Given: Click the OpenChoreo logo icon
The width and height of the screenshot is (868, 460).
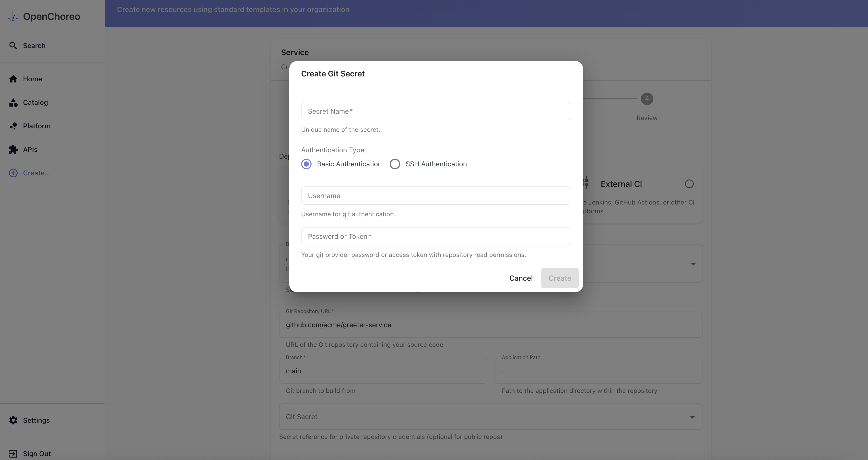Looking at the screenshot, I should [13, 16].
